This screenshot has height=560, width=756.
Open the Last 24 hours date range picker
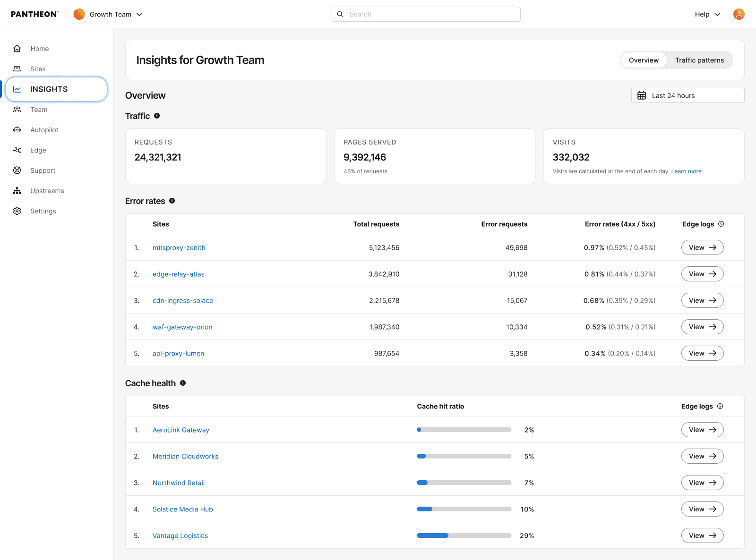pyautogui.click(x=688, y=95)
